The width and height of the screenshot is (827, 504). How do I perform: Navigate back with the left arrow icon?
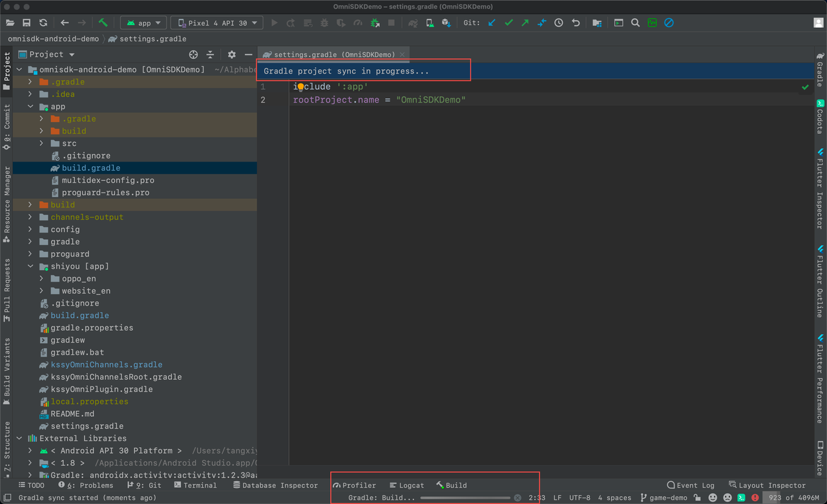pyautogui.click(x=65, y=23)
